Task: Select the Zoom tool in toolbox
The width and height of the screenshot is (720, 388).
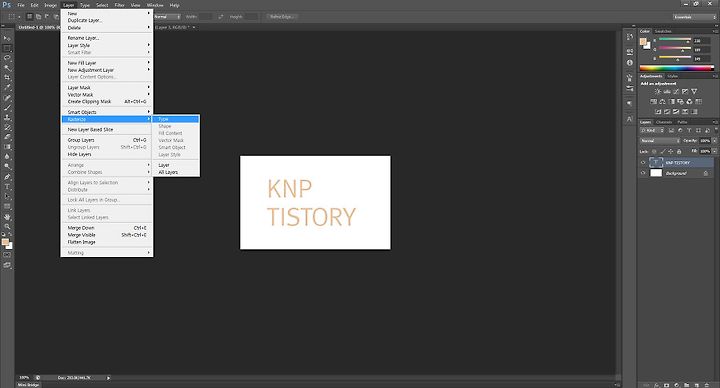Action: (7, 226)
